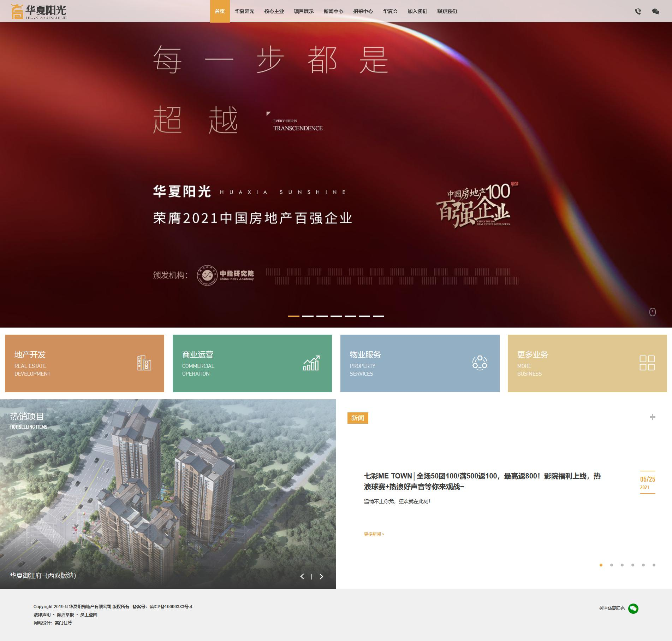Open 加入我们 navigation item

tap(417, 11)
